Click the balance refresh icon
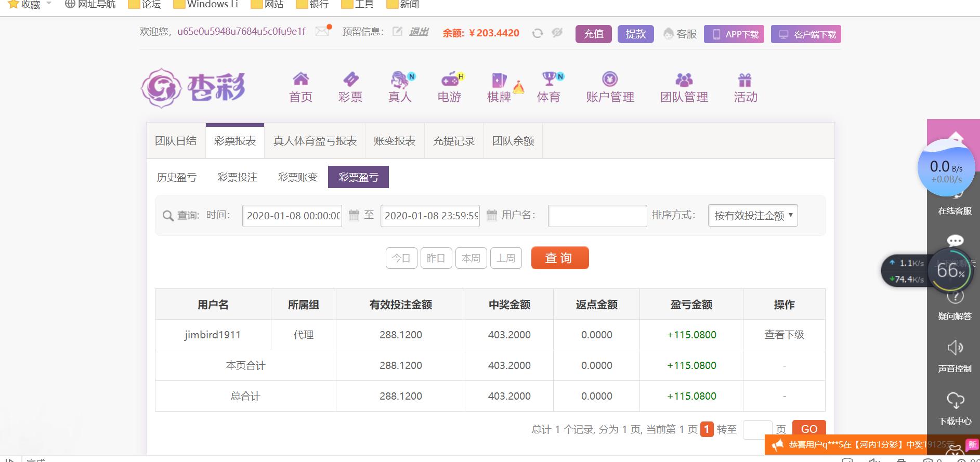The height and width of the screenshot is (462, 980). tap(538, 33)
